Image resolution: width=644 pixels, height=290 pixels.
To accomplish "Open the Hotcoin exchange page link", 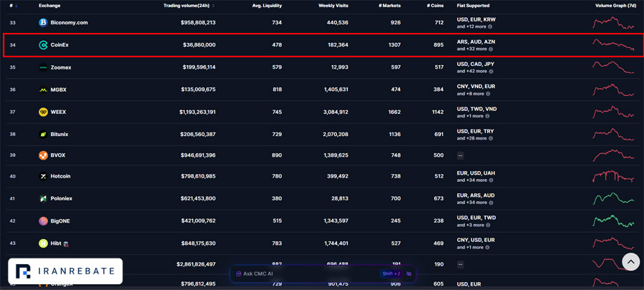I will click(60, 176).
